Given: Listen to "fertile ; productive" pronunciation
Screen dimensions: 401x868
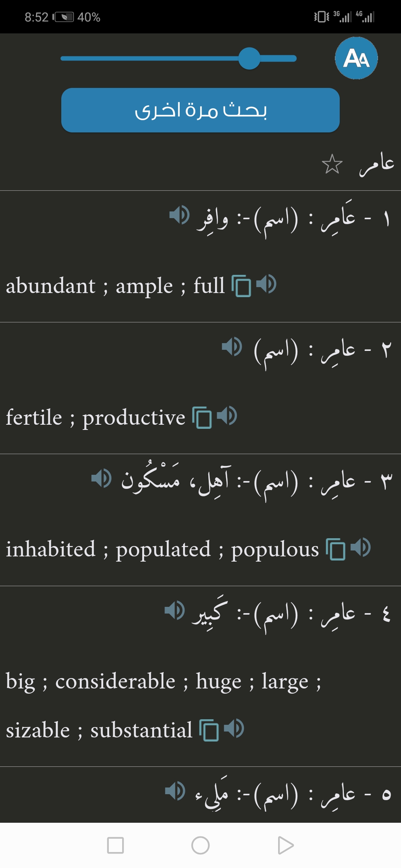Looking at the screenshot, I should pos(227,416).
